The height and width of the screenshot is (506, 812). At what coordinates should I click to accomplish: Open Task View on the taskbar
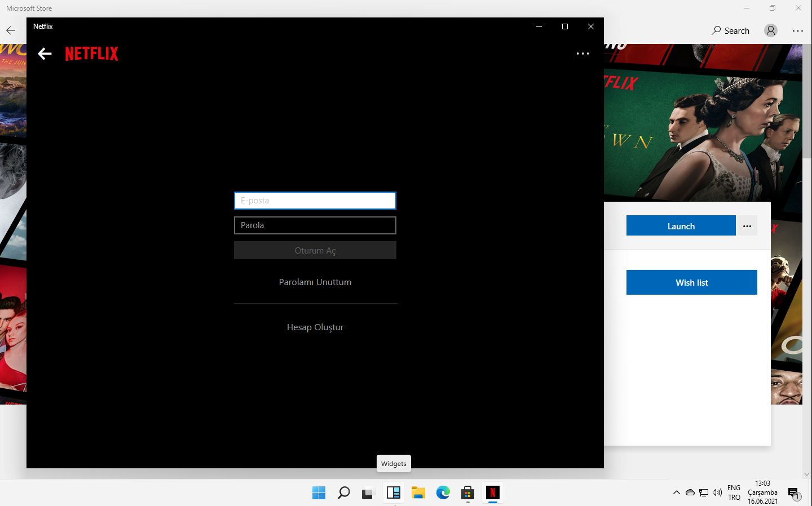(369, 492)
